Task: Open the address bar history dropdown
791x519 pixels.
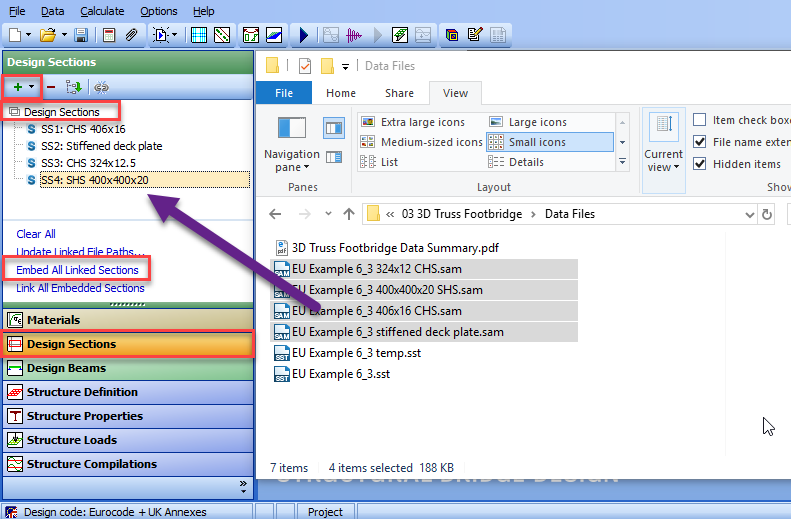Action: (x=750, y=214)
